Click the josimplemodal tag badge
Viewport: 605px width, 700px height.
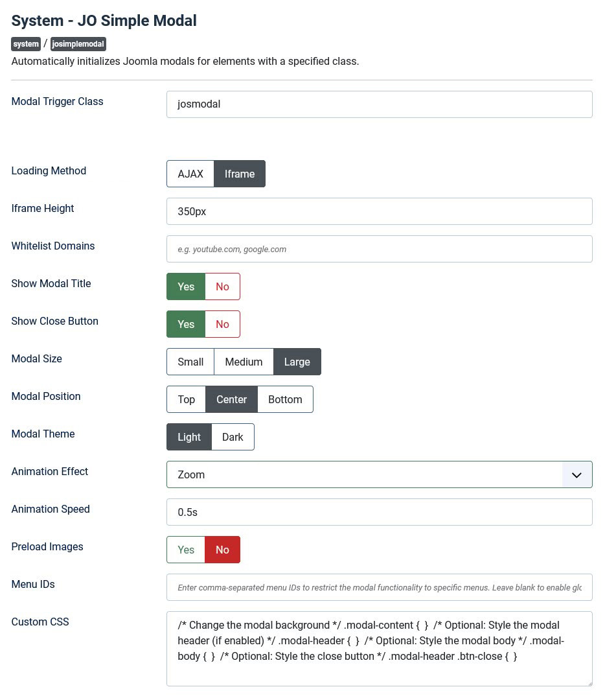pos(78,44)
